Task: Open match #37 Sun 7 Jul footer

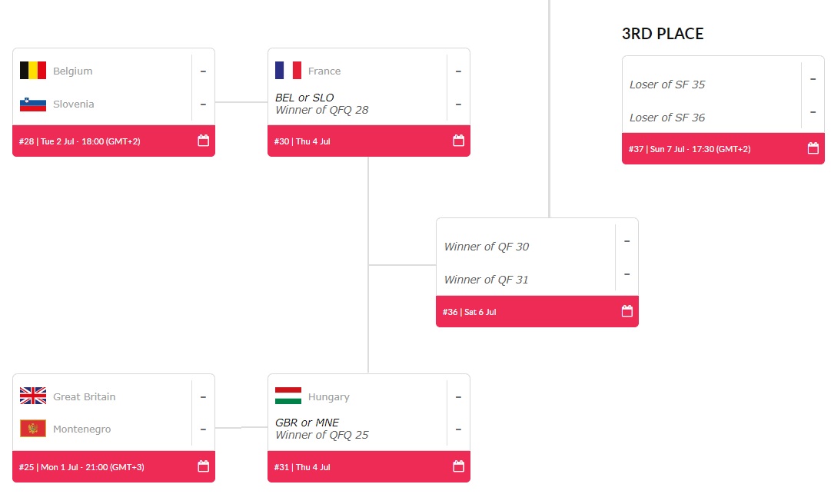Action: point(723,149)
